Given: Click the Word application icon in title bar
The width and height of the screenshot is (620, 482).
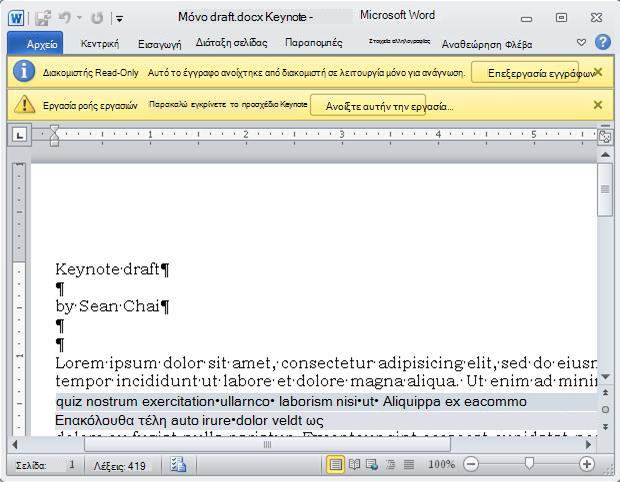Looking at the screenshot, I should (16, 18).
